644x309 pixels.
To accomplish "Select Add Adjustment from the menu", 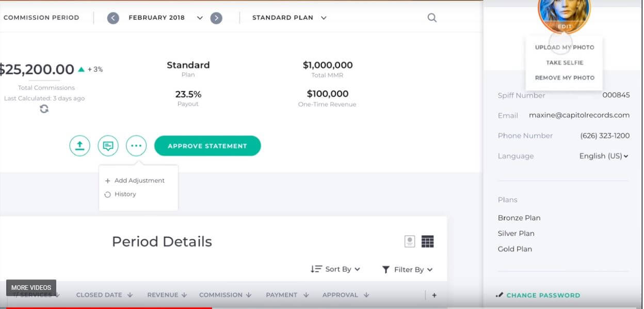I will coord(135,180).
